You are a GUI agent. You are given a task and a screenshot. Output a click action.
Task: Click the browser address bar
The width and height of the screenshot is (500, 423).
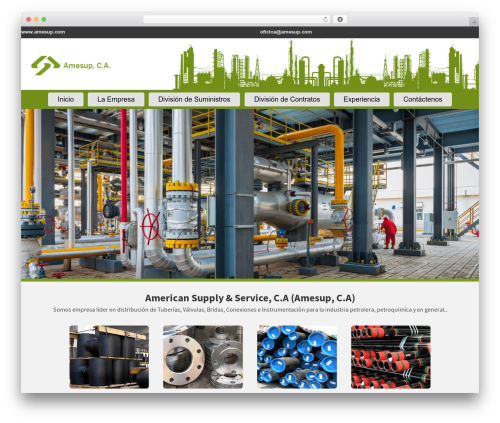tap(237, 19)
